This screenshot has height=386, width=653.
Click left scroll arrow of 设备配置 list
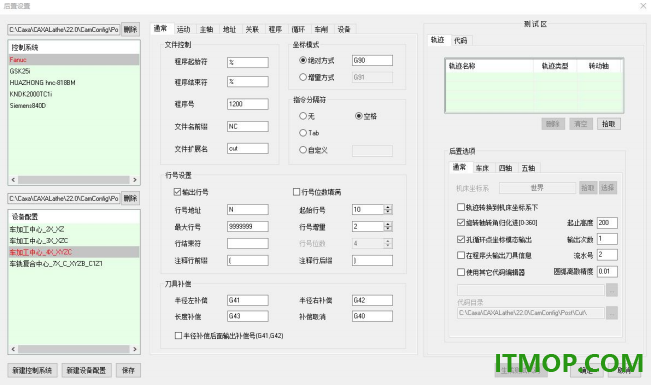13,349
